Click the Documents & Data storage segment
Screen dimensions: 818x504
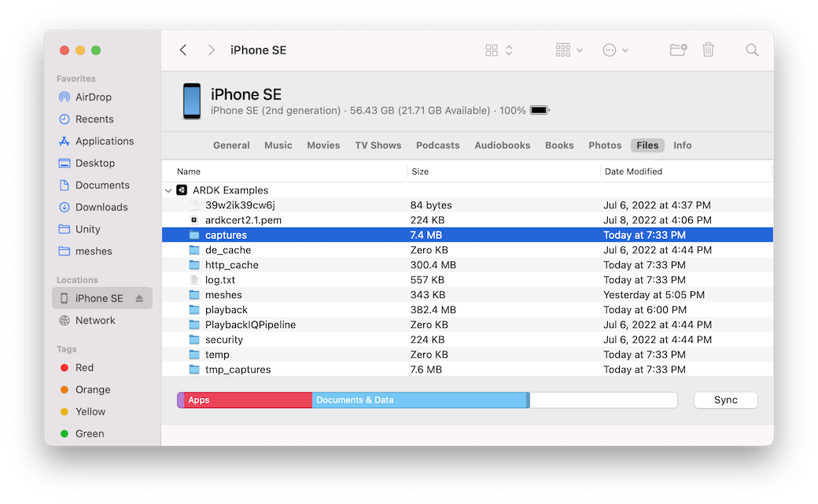click(419, 400)
